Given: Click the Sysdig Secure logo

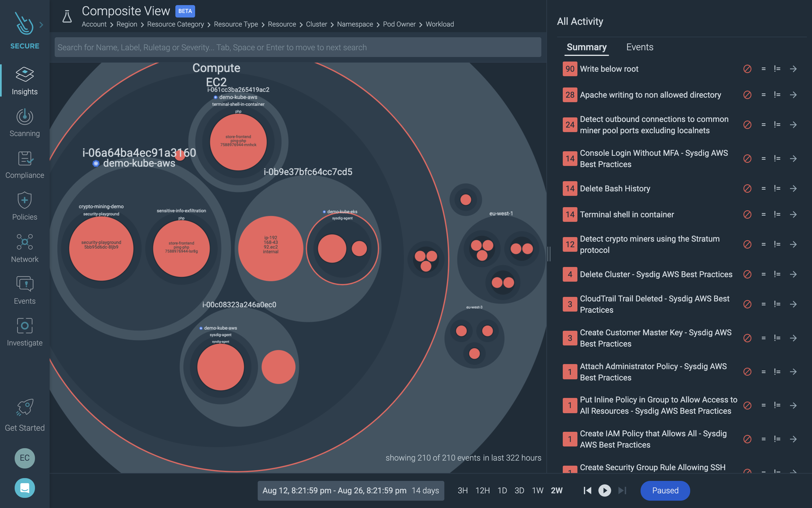Looking at the screenshot, I should (x=24, y=23).
